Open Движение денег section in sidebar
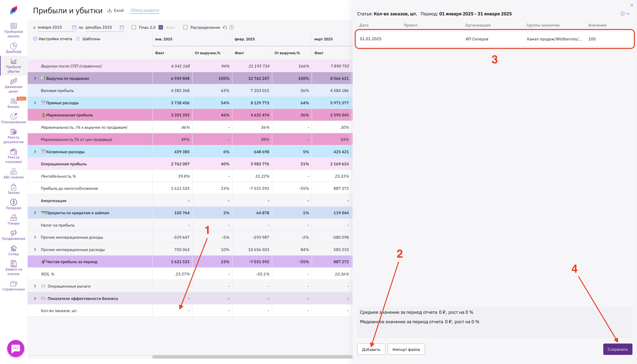Screen dimensions: 637x364 coord(13,82)
